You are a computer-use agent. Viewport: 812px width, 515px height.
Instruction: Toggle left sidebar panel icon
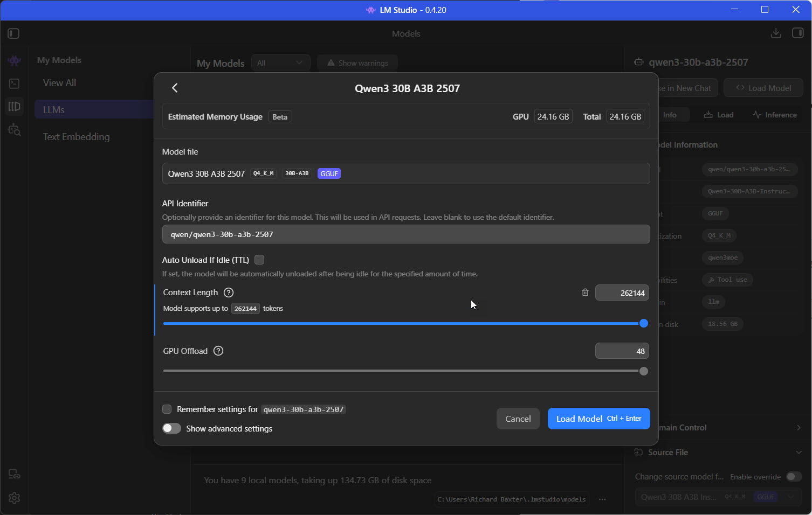click(x=14, y=33)
